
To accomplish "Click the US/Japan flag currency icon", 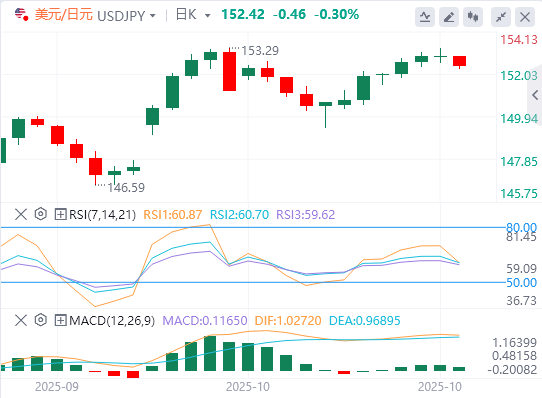I will click(x=21, y=15).
